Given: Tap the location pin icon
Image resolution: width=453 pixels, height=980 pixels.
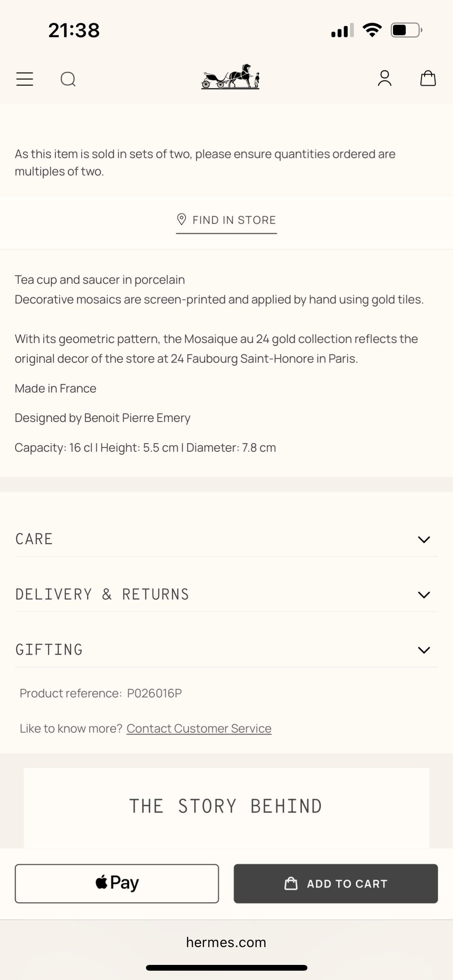Looking at the screenshot, I should [x=181, y=219].
